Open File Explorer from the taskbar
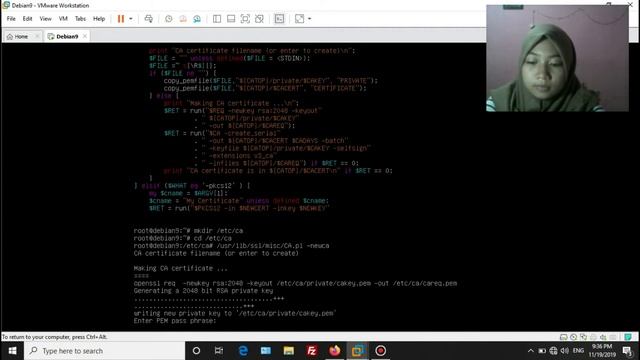640x360 pixels. tap(289, 351)
